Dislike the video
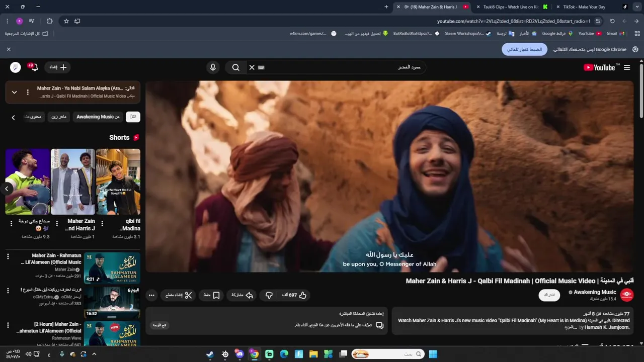The image size is (644, 362). [x=269, y=295]
